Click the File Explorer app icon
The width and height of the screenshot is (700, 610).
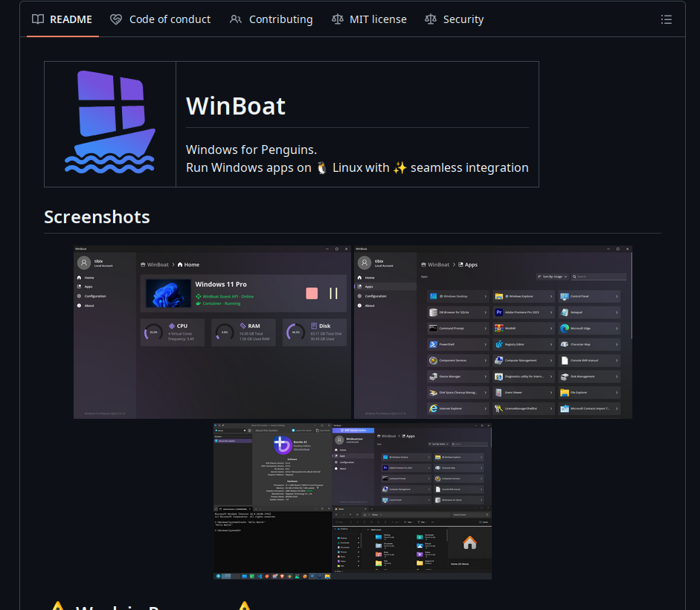click(x=565, y=393)
